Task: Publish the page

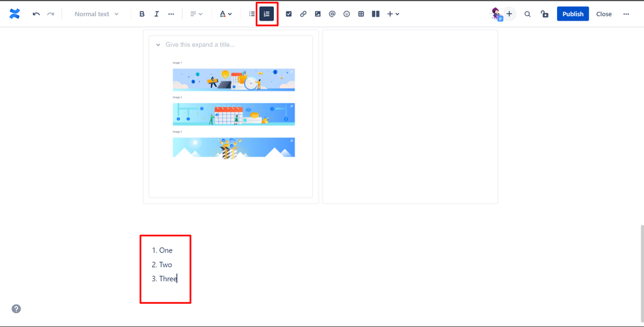Action: (x=573, y=14)
